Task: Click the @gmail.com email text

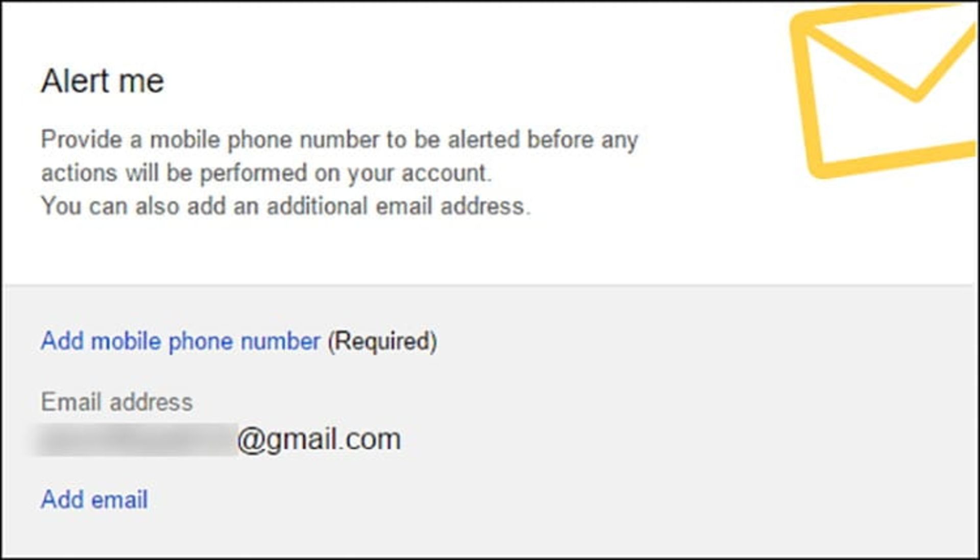Action: (x=319, y=440)
